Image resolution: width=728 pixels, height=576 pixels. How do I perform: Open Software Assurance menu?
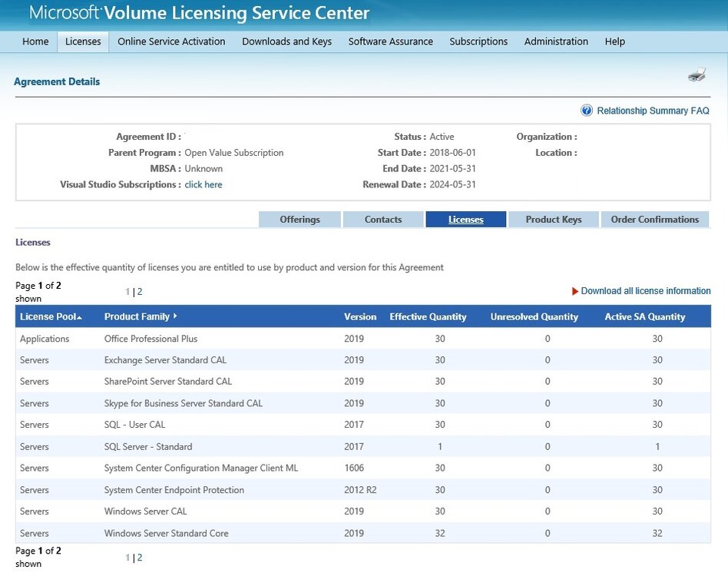coord(390,41)
